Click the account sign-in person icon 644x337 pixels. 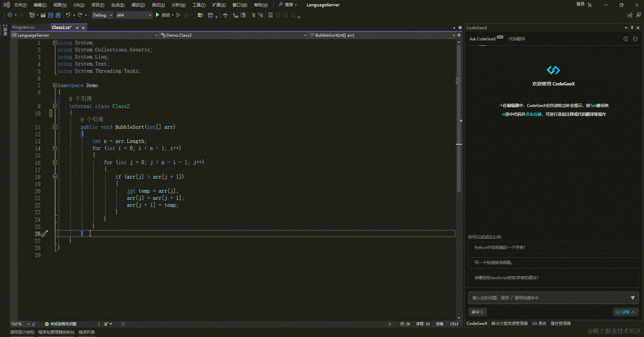(590, 5)
